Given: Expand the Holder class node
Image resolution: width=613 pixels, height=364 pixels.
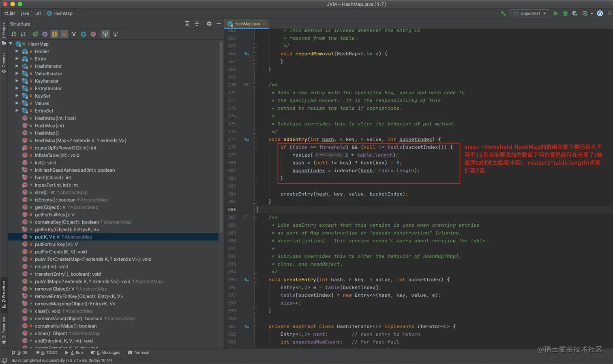Looking at the screenshot, I should point(17,51).
